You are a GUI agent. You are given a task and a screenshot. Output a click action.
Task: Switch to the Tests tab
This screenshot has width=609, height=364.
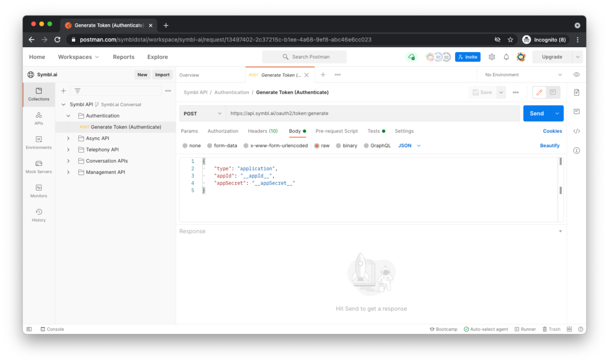tap(376, 131)
